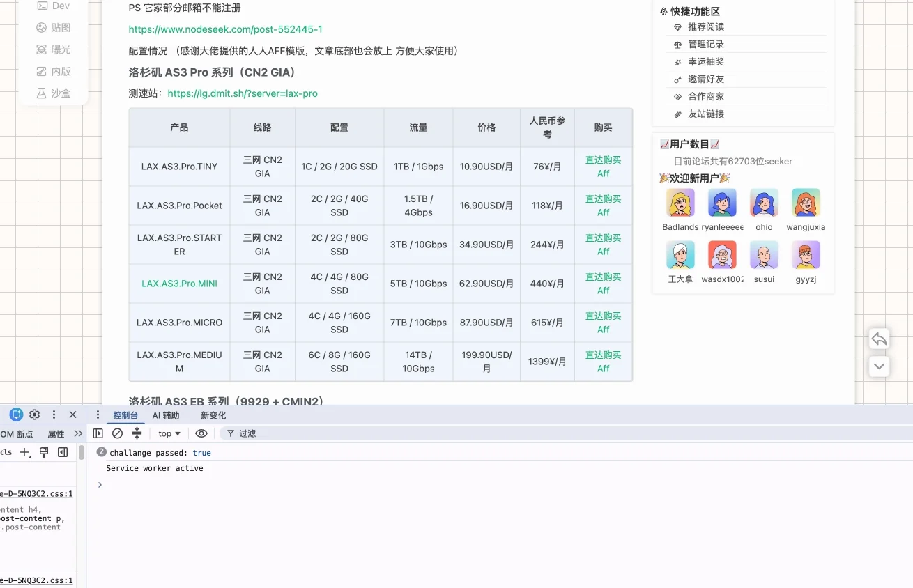
Task: Open DevTools customize three-dot menu
Action: click(54, 415)
